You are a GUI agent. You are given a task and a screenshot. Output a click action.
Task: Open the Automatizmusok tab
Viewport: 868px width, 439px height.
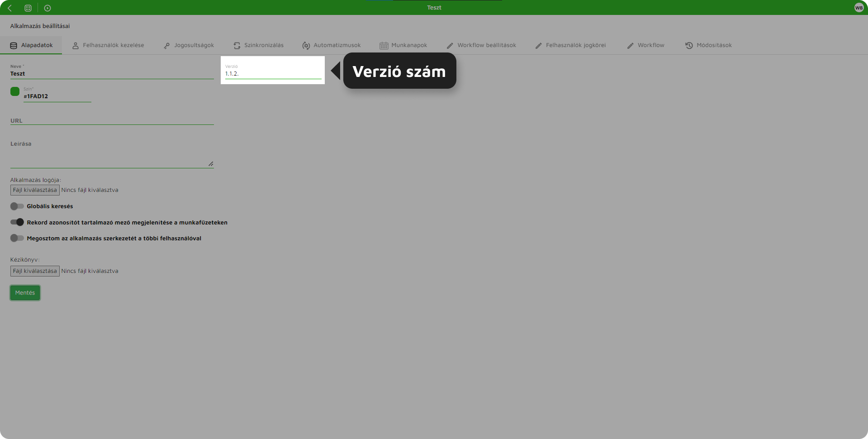coord(332,45)
